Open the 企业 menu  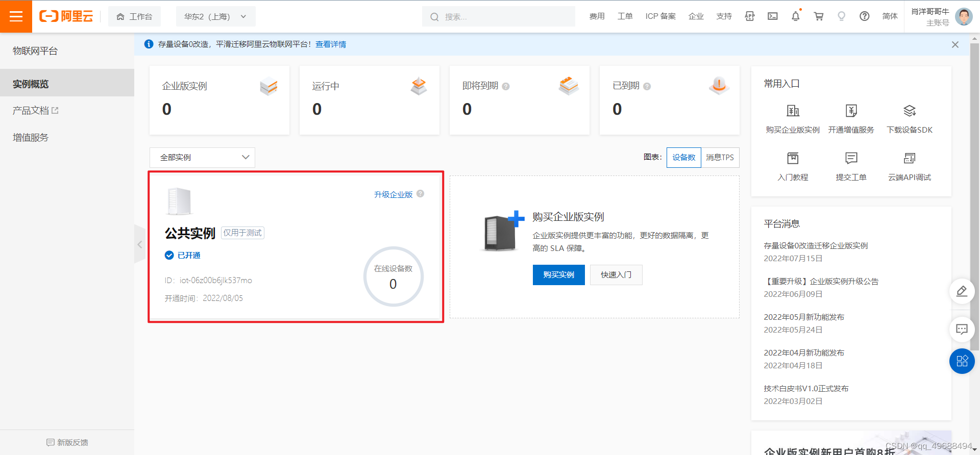pos(696,16)
